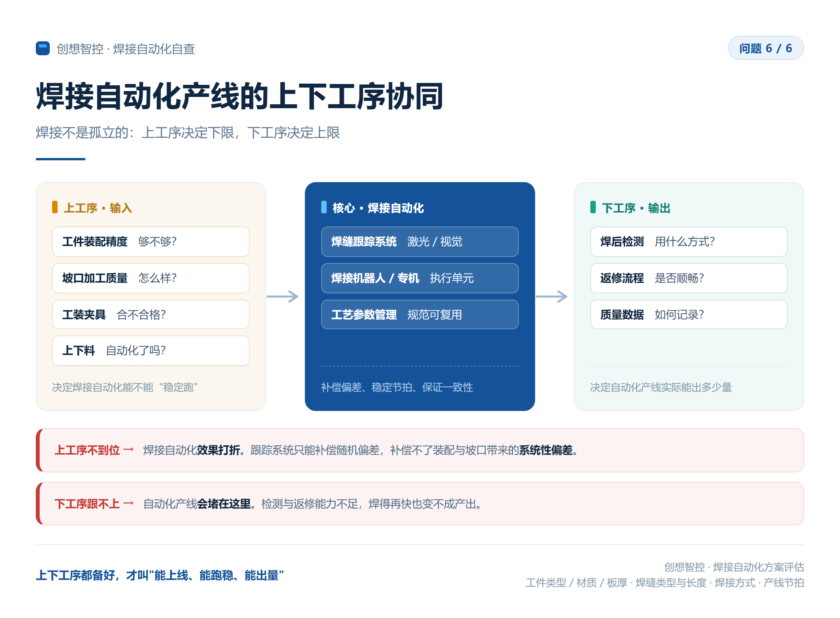This screenshot has width=840, height=618.
Task: Click the 核心 · 焊接自动化 heading
Action: (x=378, y=208)
